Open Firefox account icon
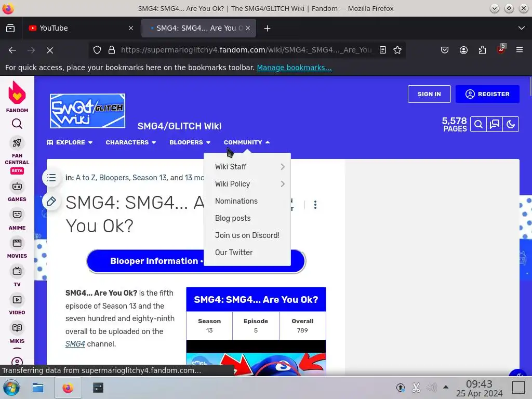 click(x=463, y=50)
